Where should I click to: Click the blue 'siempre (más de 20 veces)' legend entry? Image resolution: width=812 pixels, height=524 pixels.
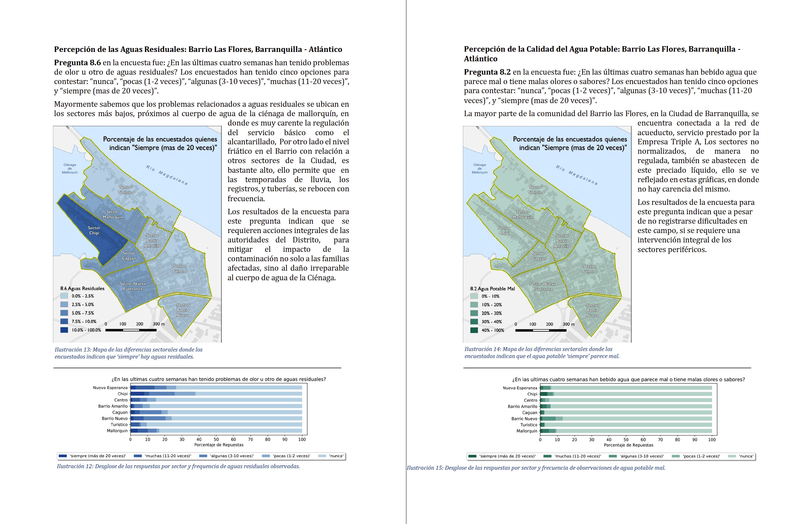click(x=92, y=456)
